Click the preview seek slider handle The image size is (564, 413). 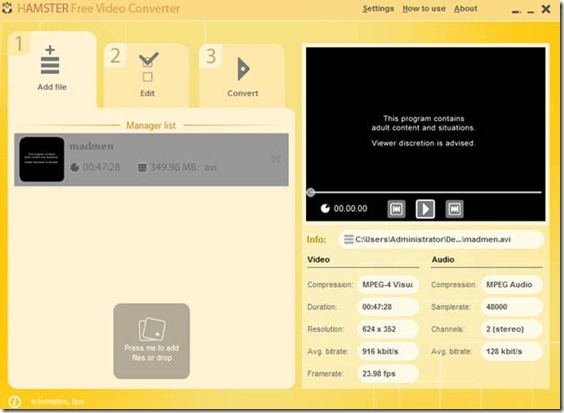tap(311, 192)
